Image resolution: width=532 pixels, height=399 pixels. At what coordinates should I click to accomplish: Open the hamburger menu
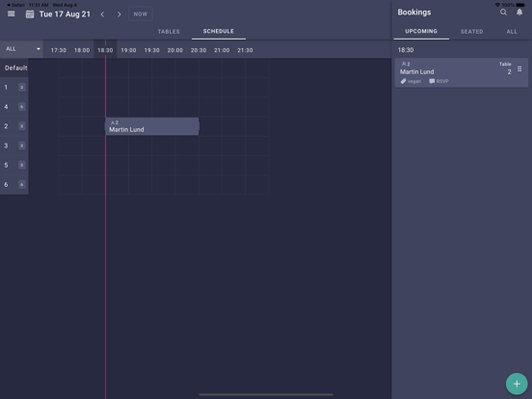pyautogui.click(x=12, y=13)
